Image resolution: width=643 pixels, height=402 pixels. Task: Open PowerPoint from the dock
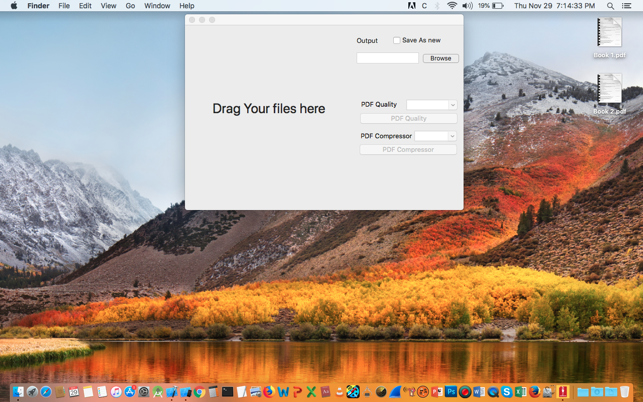[437, 392]
